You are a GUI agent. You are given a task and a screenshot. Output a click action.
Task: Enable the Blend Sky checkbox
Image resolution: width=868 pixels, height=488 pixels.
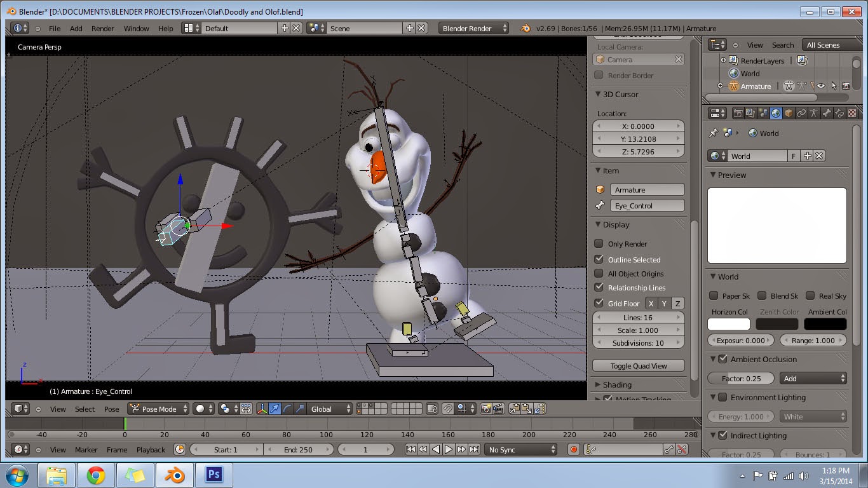[762, 295]
